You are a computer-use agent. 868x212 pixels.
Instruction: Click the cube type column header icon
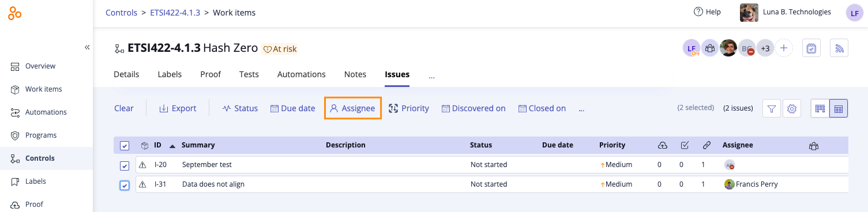click(145, 146)
